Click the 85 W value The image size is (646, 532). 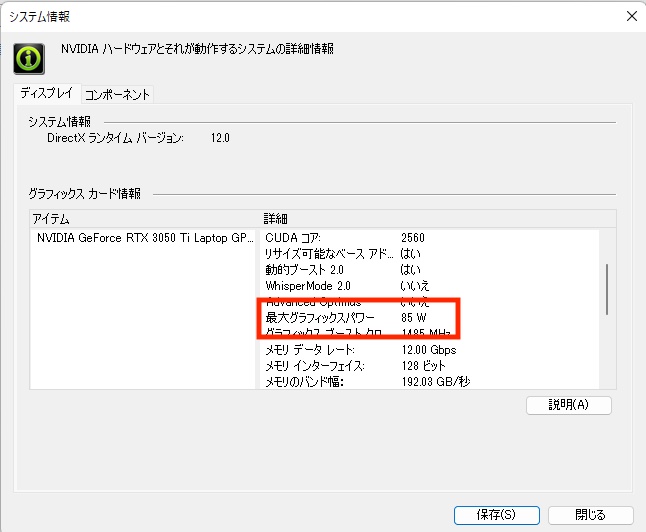click(x=414, y=318)
